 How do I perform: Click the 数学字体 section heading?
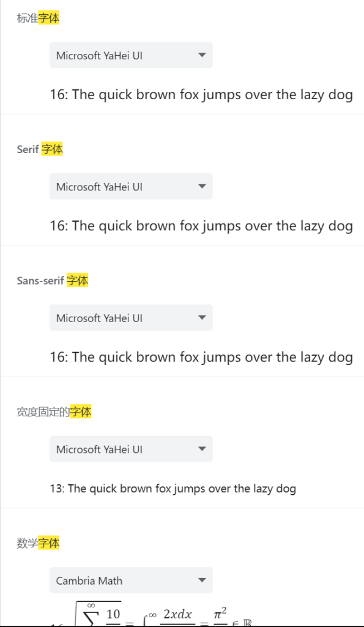tap(38, 543)
